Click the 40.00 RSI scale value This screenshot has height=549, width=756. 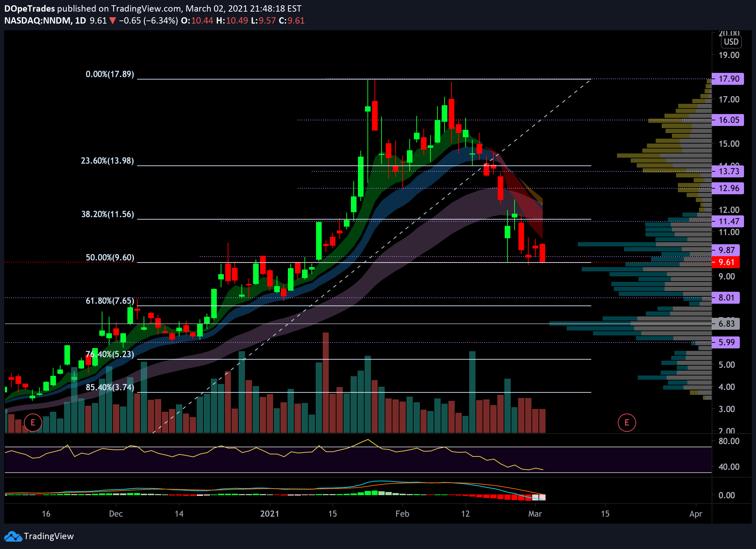click(x=729, y=467)
